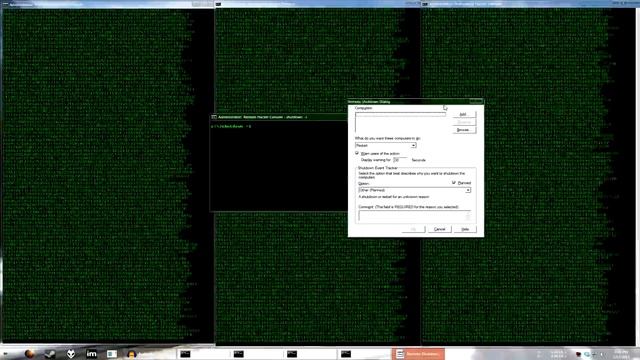
Task: Click the Cancel button
Action: point(440,229)
